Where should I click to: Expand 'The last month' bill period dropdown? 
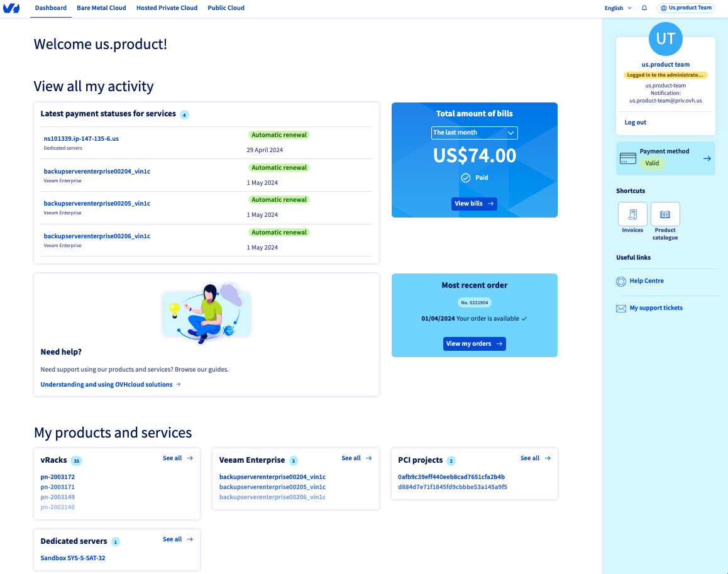click(474, 133)
